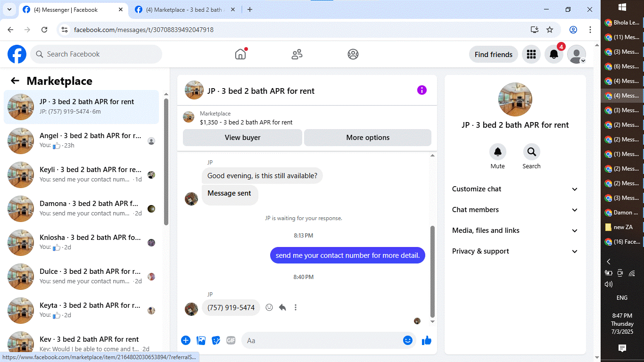Select the Bhola Le... taskbar window
This screenshot has width=644, height=362.
coord(622,23)
